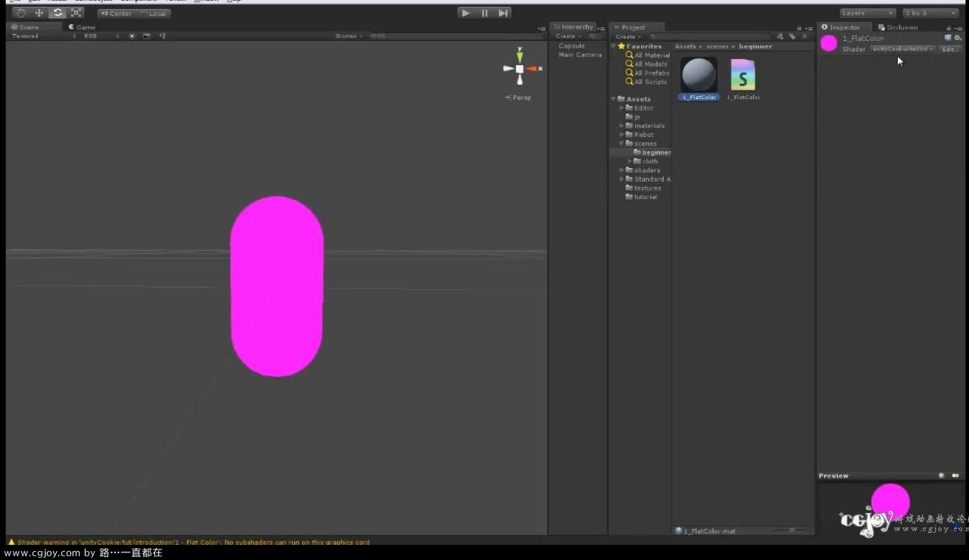Open the RGB render mode dropdown
The width and height of the screenshot is (969, 560).
(x=101, y=36)
